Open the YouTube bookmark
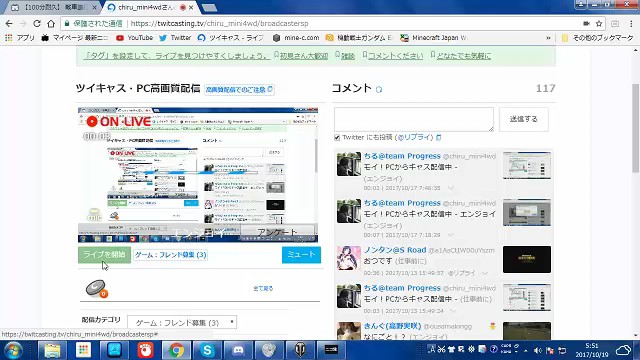This screenshot has height=360, width=640. [134, 38]
